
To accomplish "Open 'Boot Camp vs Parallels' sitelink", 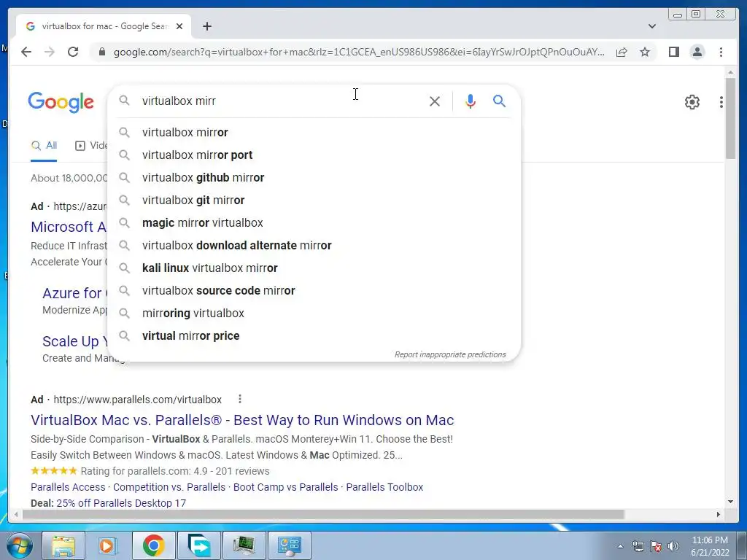I will point(285,487).
